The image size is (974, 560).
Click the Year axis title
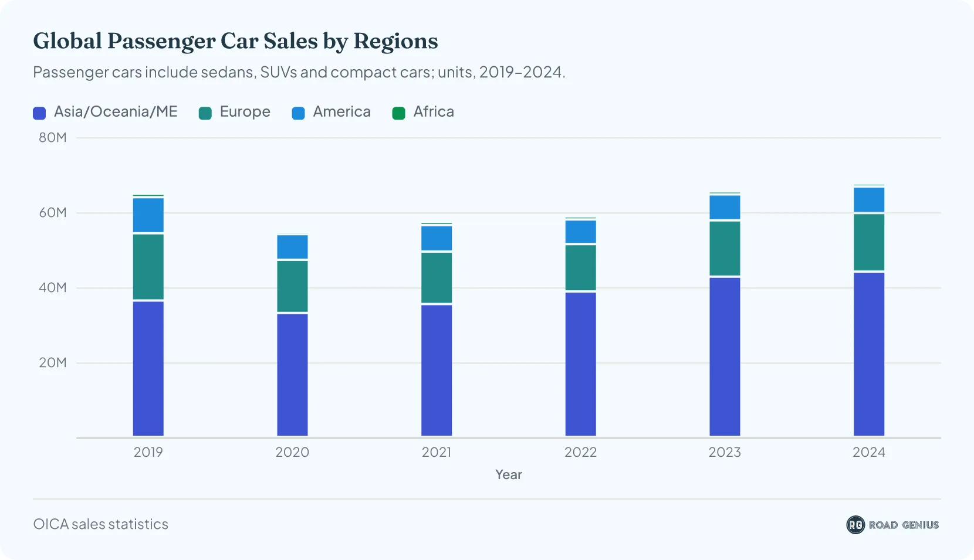tap(509, 474)
